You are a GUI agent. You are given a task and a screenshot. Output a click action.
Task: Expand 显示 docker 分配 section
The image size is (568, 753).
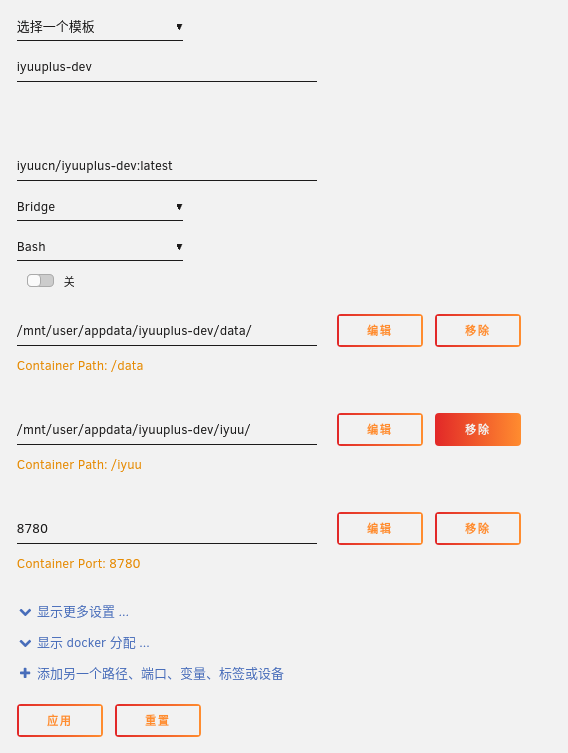pyautogui.click(x=94, y=643)
